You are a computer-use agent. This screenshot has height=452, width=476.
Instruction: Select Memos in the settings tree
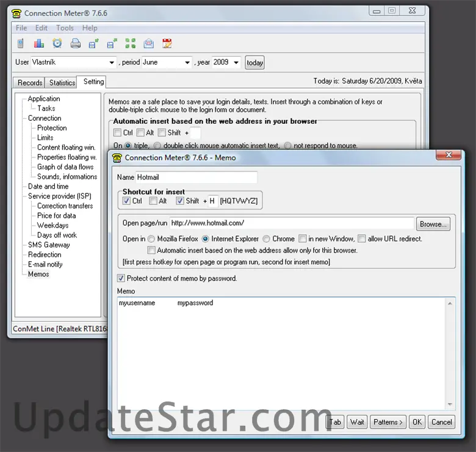point(38,274)
